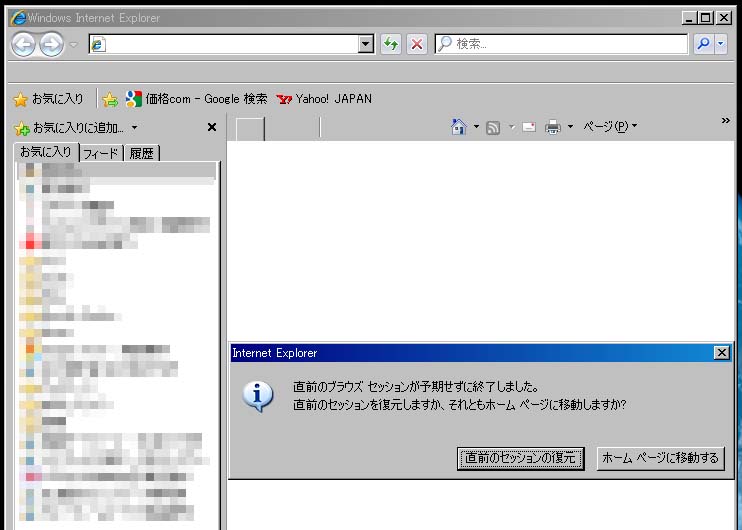Click the Home house icon
Viewport: 742px width, 530px height.
point(459,127)
